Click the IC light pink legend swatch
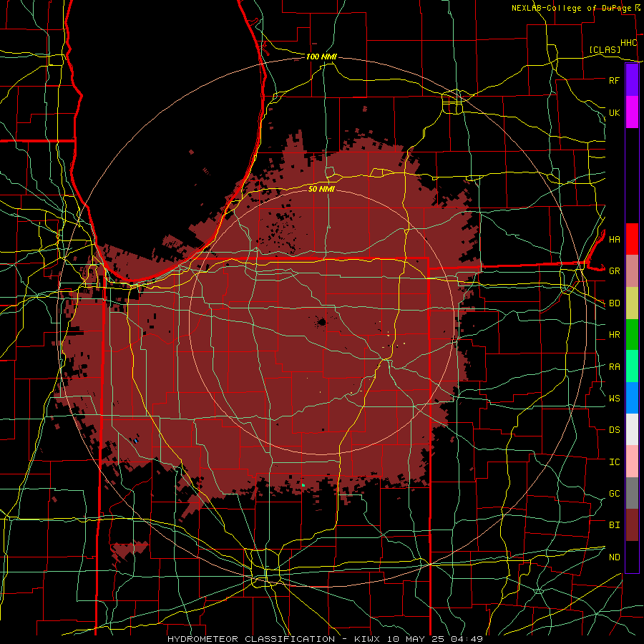 pos(632,462)
